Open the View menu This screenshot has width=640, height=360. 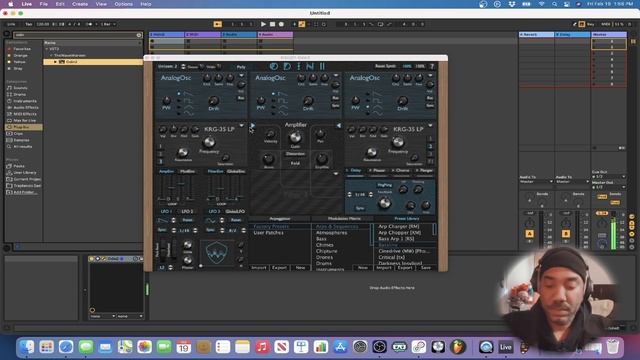point(101,4)
